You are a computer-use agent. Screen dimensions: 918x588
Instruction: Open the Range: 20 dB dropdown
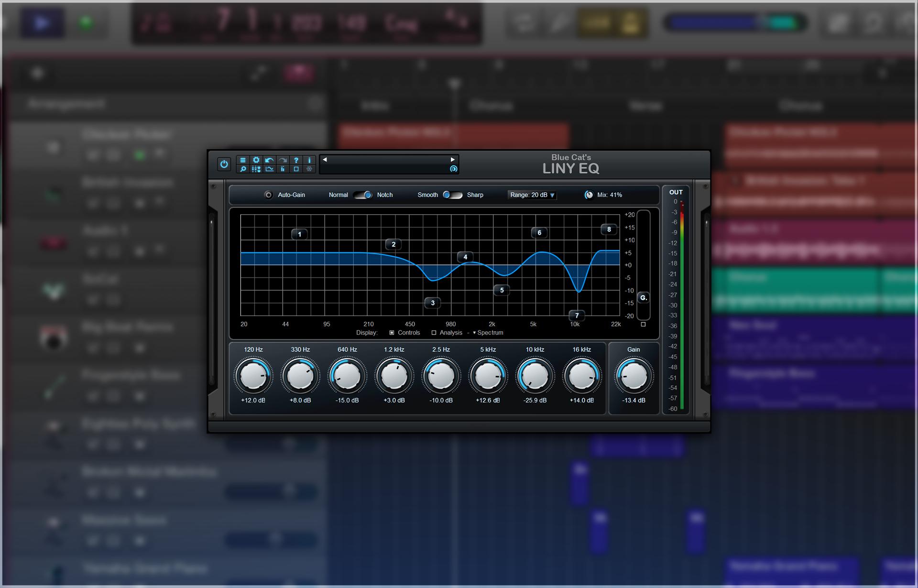tap(532, 195)
